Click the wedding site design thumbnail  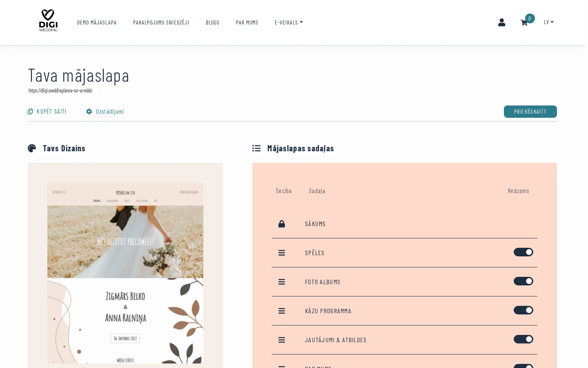[x=125, y=266]
